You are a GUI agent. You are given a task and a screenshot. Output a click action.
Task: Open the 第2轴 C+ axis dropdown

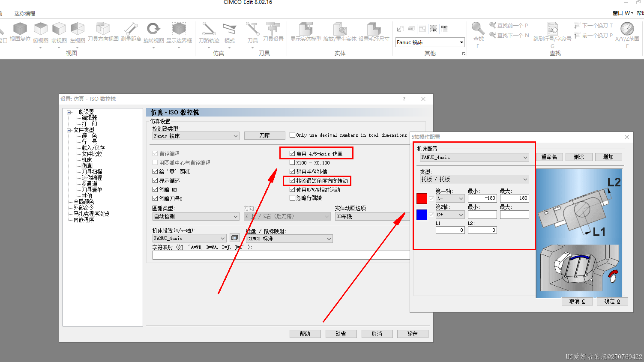pos(450,215)
